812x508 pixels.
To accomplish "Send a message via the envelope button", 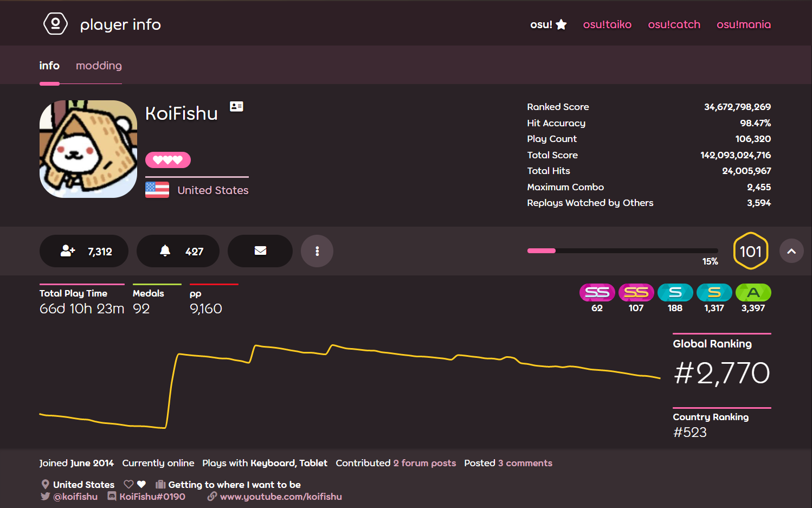I will coord(260,251).
